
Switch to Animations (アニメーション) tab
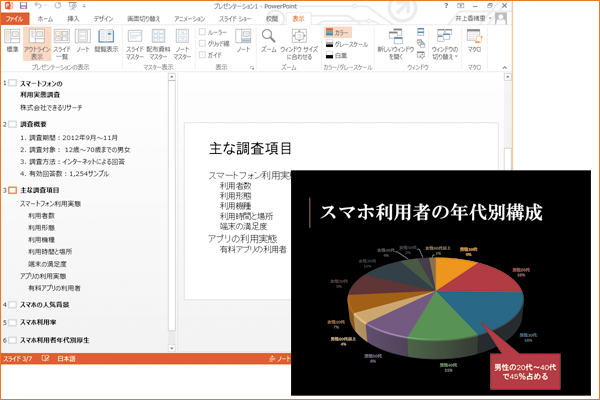[189, 19]
